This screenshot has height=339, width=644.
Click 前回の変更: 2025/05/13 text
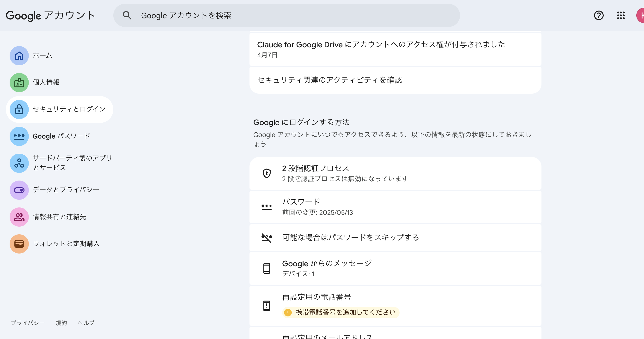click(317, 212)
